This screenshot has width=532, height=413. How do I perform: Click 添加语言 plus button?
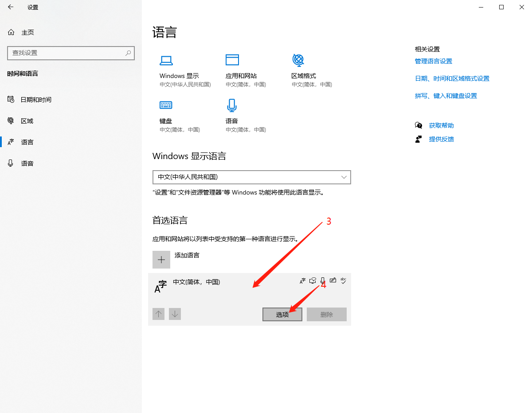(x=161, y=259)
